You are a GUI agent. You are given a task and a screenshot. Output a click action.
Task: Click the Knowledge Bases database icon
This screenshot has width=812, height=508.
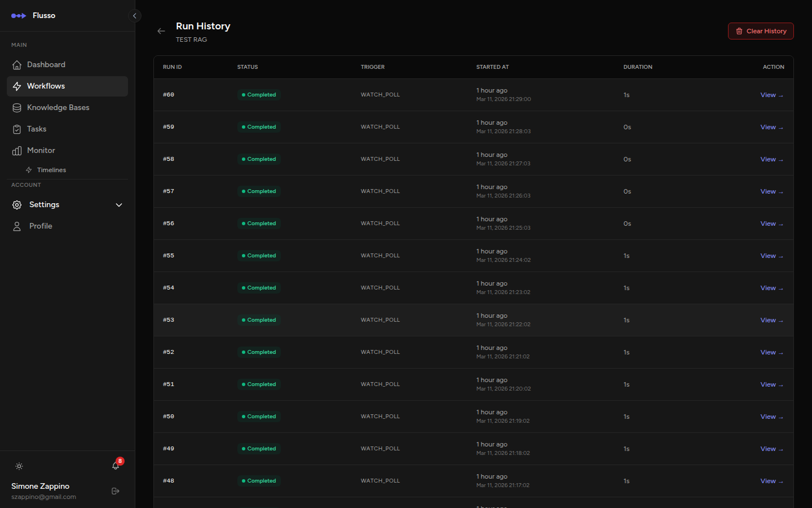pyautogui.click(x=17, y=108)
